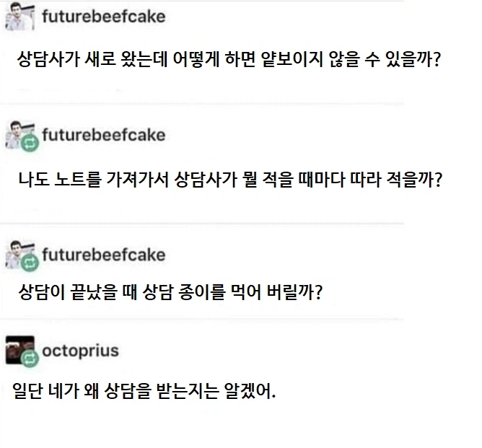Click the reblog badge on third futurebeefcake avatar
This screenshot has height=448, width=482.
(x=30, y=263)
